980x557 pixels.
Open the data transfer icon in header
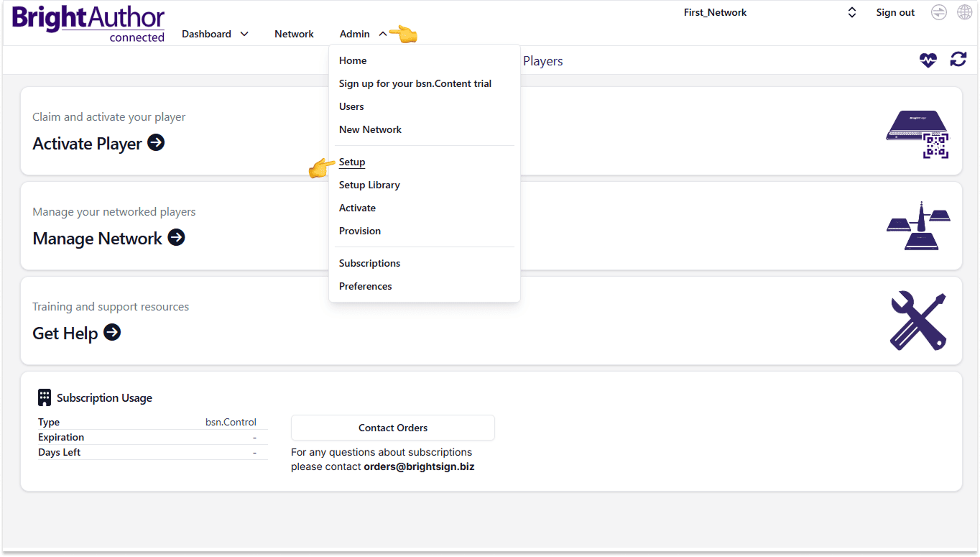(938, 12)
